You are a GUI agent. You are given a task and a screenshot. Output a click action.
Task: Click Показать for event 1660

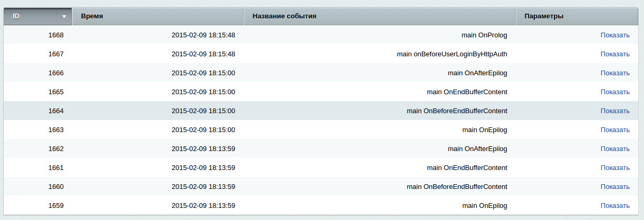615,187
